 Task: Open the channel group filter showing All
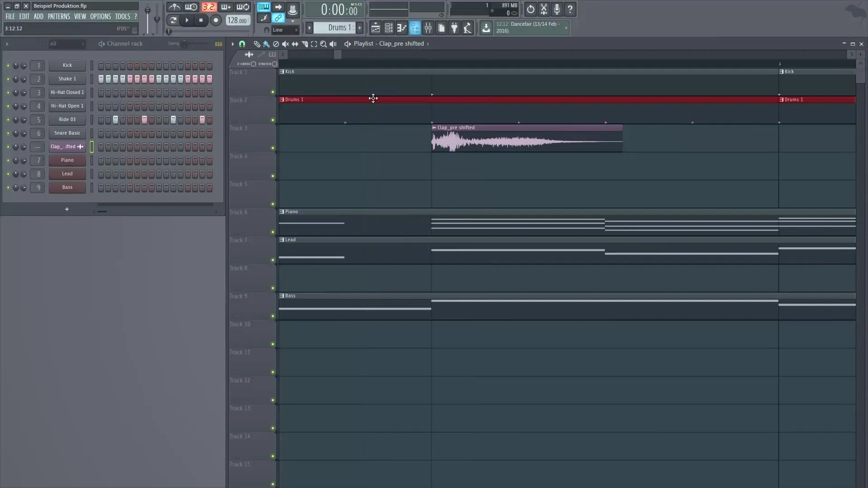pyautogui.click(x=66, y=44)
